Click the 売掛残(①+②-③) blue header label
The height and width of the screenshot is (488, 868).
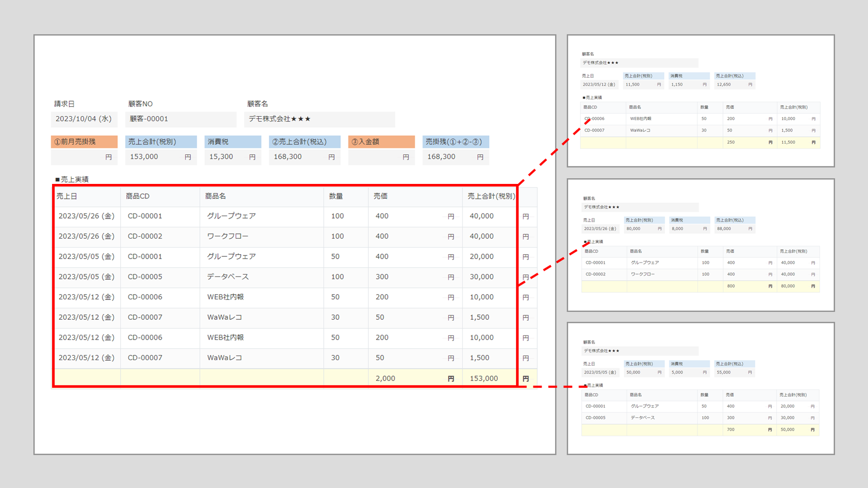[x=455, y=142]
